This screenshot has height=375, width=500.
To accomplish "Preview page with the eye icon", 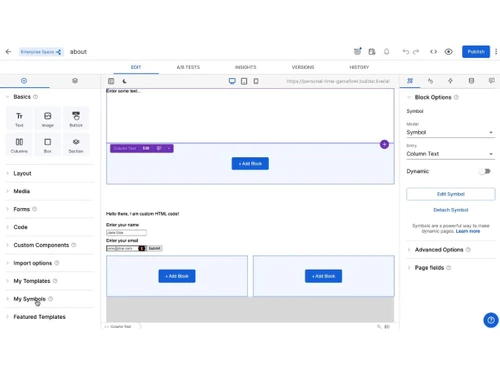I will pyautogui.click(x=449, y=52).
